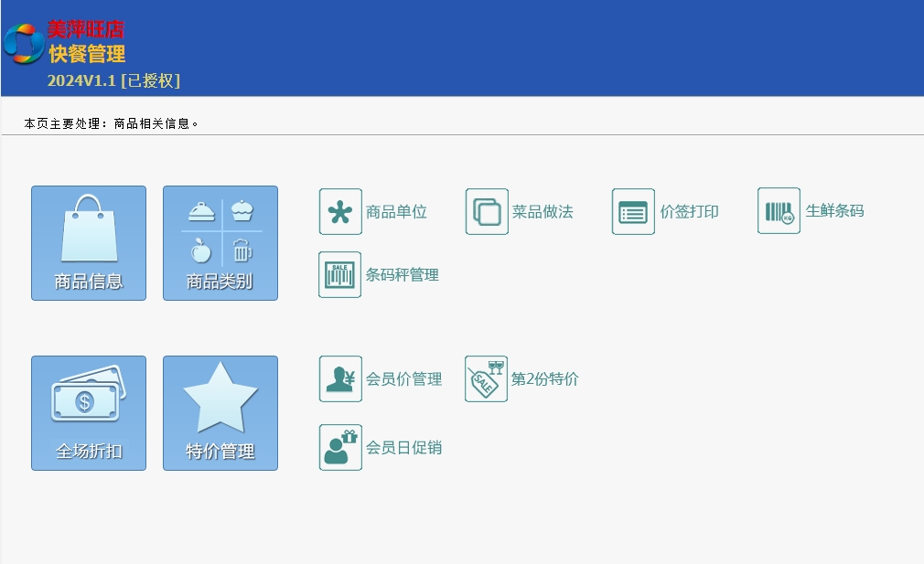
Task: Click the 价签打印 price tag print icon
Action: click(633, 211)
